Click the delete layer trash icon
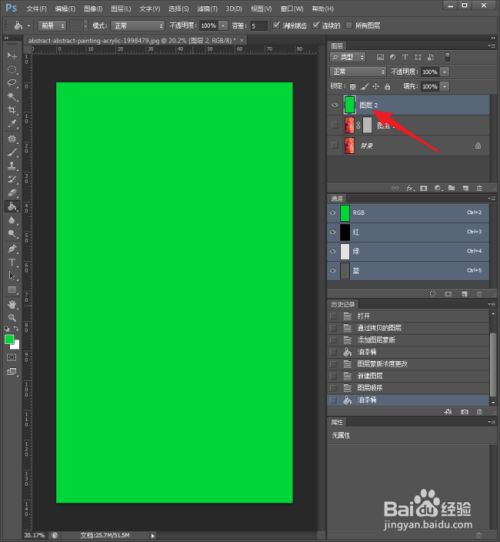The height and width of the screenshot is (542, 500). 479,188
